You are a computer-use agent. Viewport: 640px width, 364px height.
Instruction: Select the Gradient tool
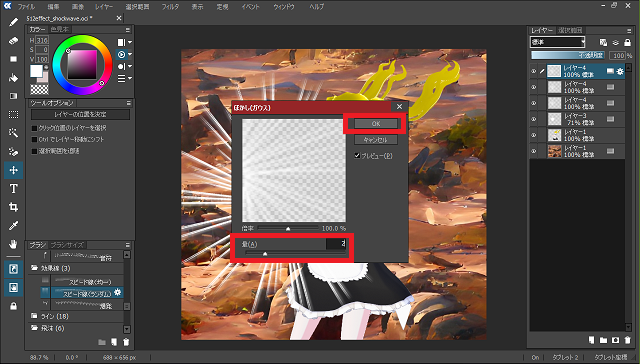pyautogui.click(x=13, y=96)
